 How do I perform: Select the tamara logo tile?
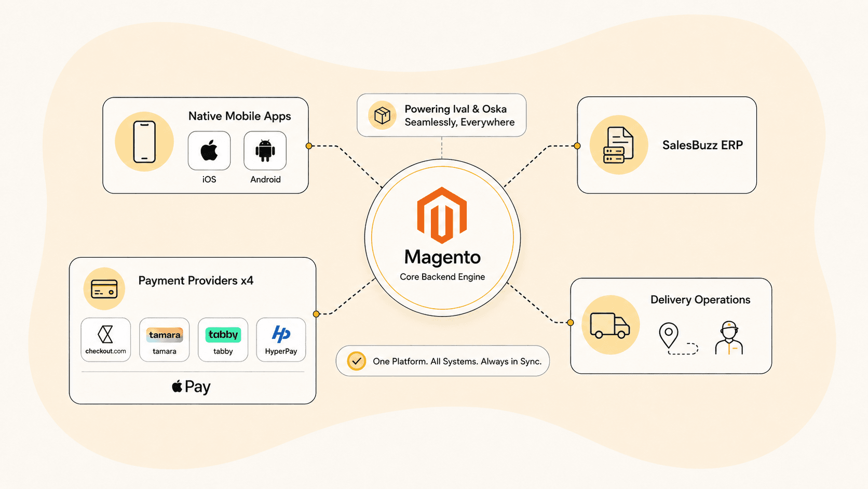coord(165,340)
